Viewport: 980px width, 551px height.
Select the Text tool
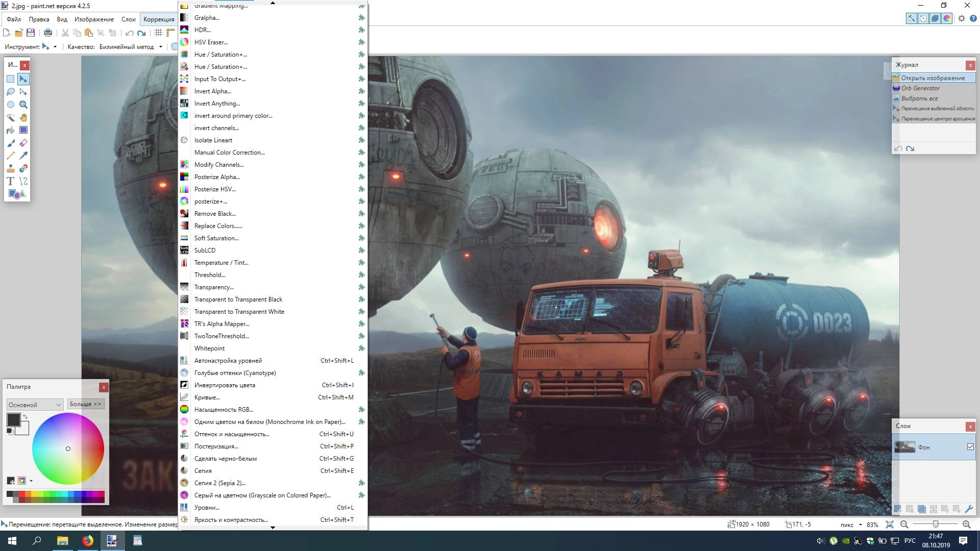tap(11, 181)
